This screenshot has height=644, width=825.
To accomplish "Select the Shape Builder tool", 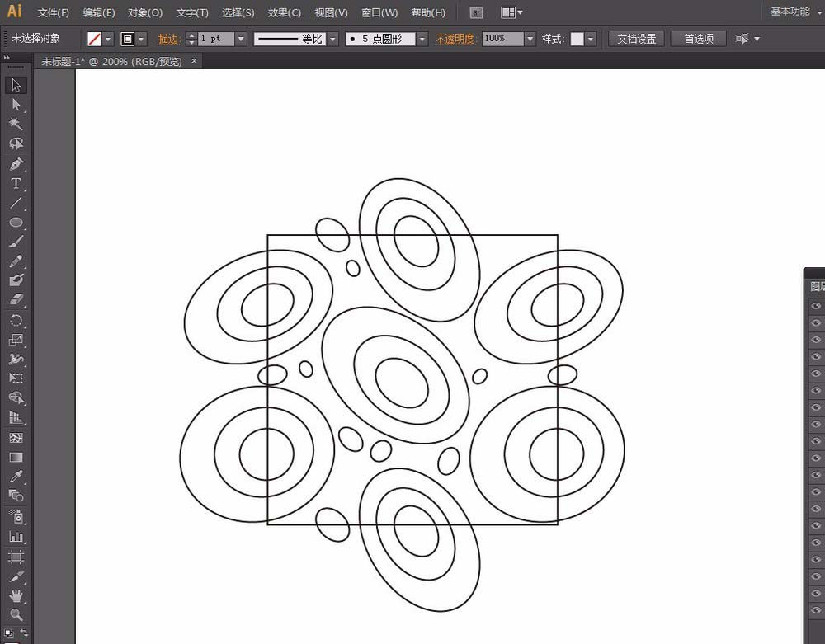I will pyautogui.click(x=16, y=398).
